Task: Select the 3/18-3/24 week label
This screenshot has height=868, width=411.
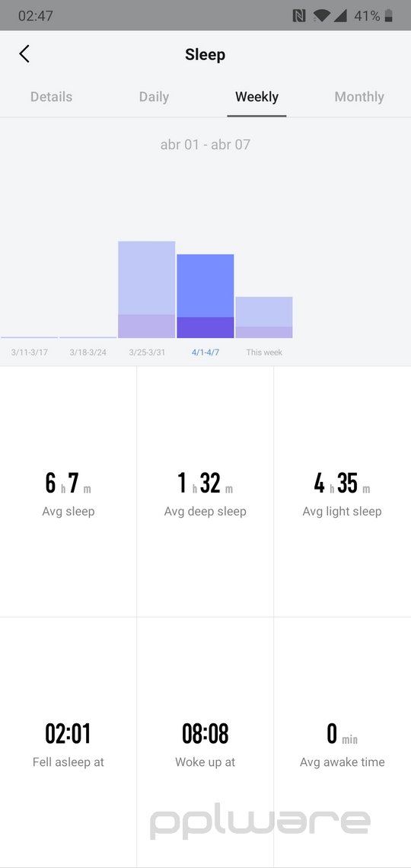Action: 88,353
